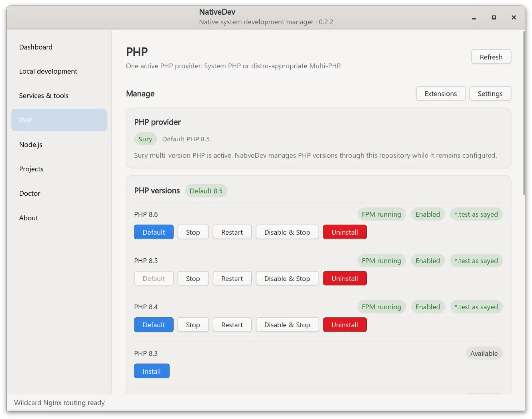Click PHP 8.4 FPM running badge

(381, 307)
